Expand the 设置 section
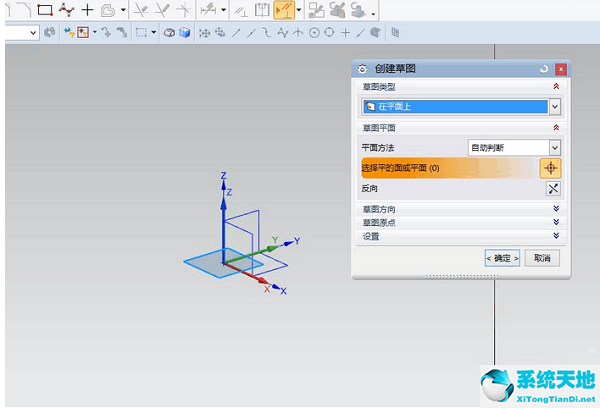Screen dimensions: 600x408 click(x=556, y=235)
